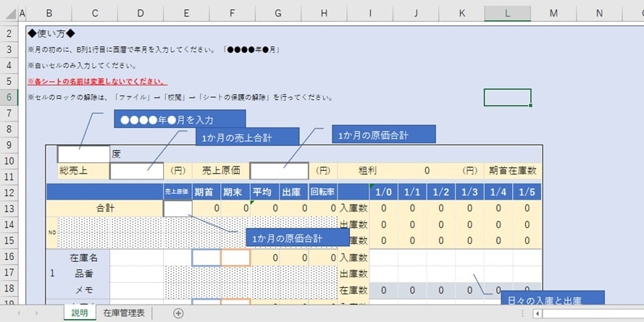Click the 日々の入庫と出庫 callout box
Viewport: 644px width, 322px height.
coord(553,299)
